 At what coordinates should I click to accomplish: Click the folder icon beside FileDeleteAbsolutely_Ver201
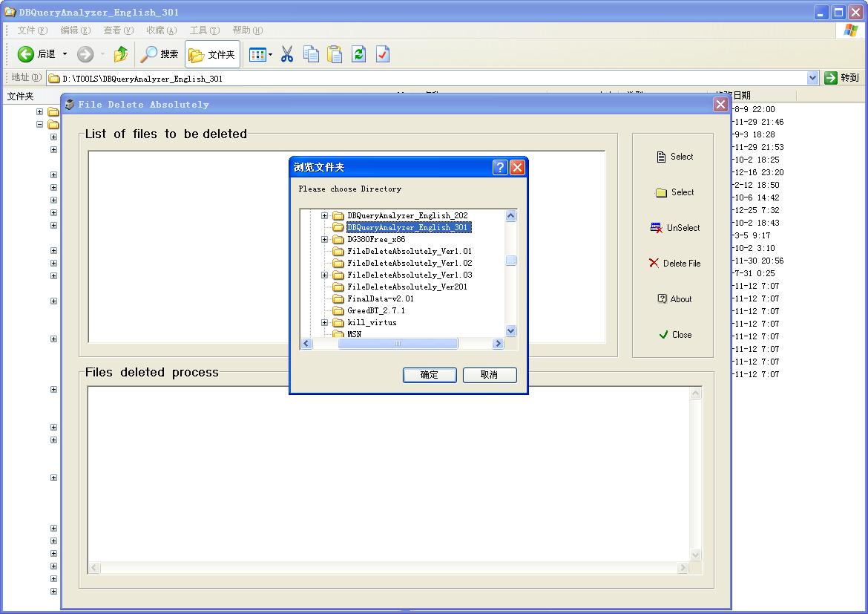pyautogui.click(x=338, y=287)
